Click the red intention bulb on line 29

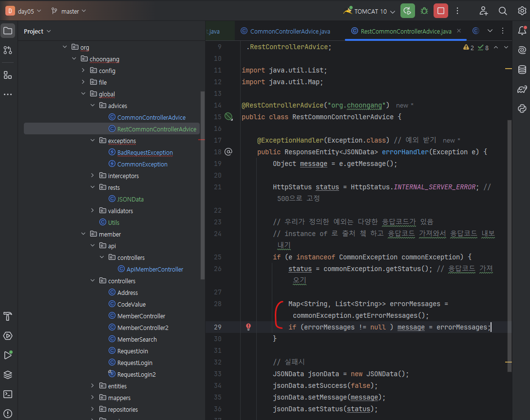tap(248, 327)
